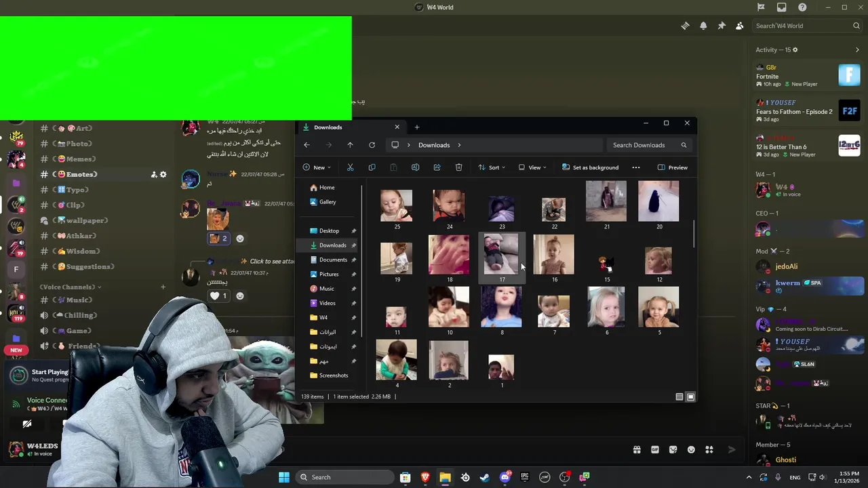868x488 pixels.
Task: Toggle the Discord member list
Action: [740, 26]
